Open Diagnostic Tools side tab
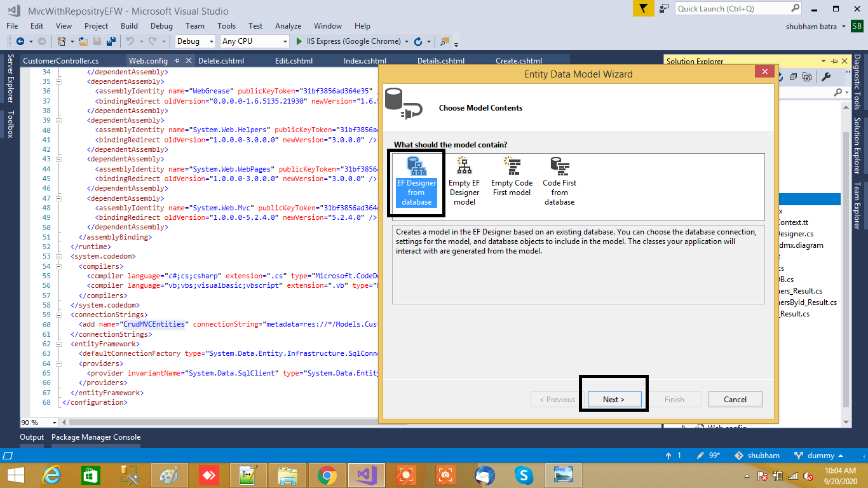 tap(857, 82)
